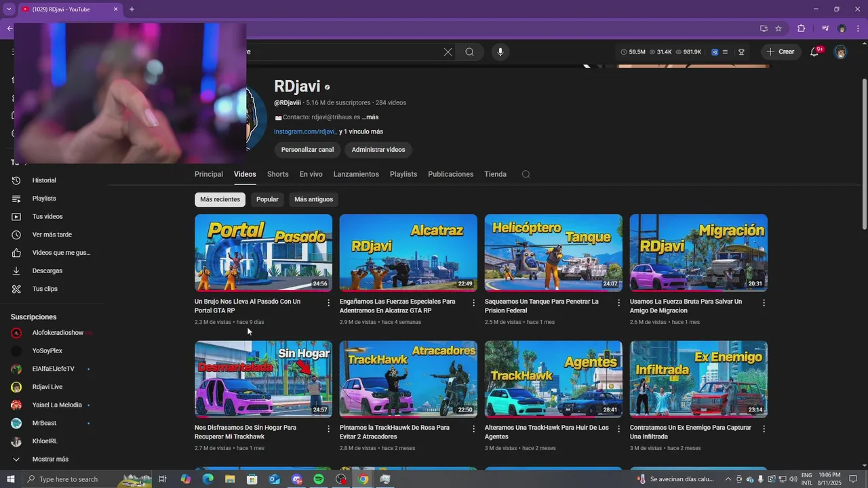Image resolution: width=868 pixels, height=488 pixels.
Task: Open options for 'Engañamos Las Fuerzas Especiales' video
Action: pos(473,303)
